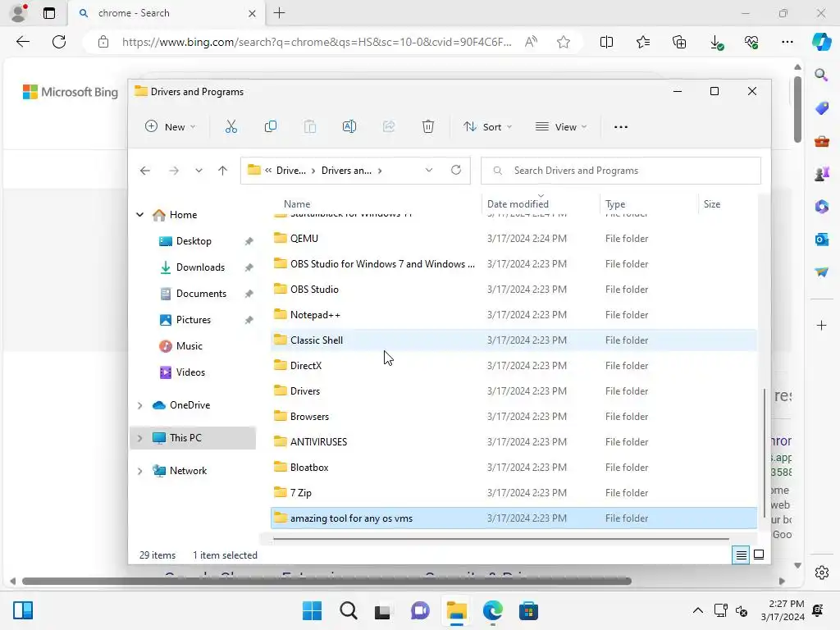Click Explorer horizontal scrollbar
This screenshot has width=840, height=630.
point(500,539)
